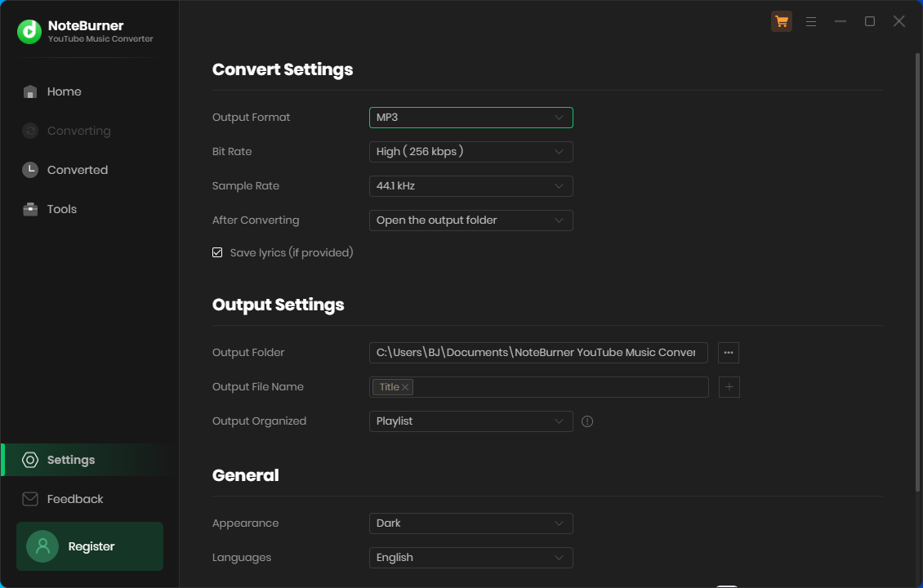Screen dimensions: 923x588
Task: Click the NoteBurner logo icon
Action: (29, 32)
